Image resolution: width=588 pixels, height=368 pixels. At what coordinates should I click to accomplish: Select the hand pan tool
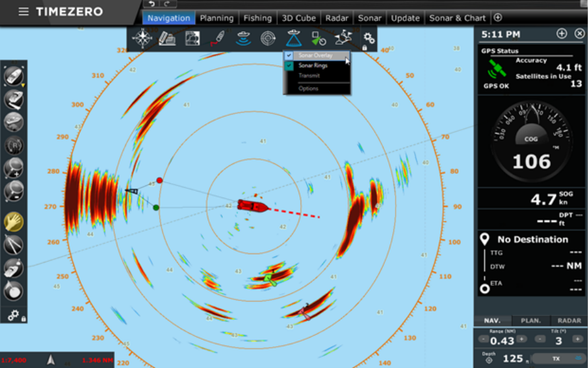click(14, 222)
